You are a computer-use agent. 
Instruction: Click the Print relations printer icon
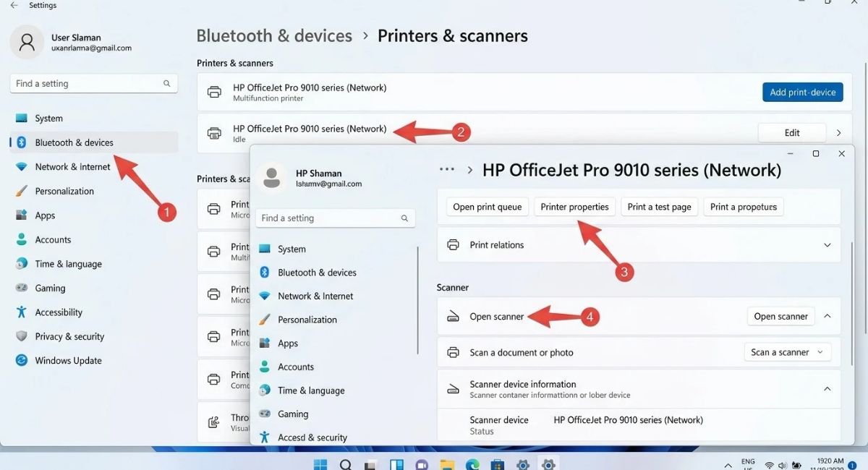pyautogui.click(x=454, y=245)
